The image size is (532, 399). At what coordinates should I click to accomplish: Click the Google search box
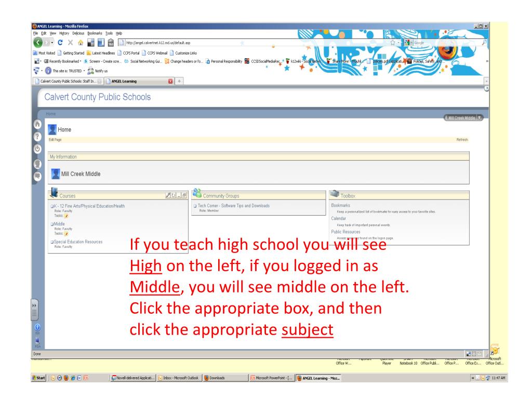(x=447, y=43)
